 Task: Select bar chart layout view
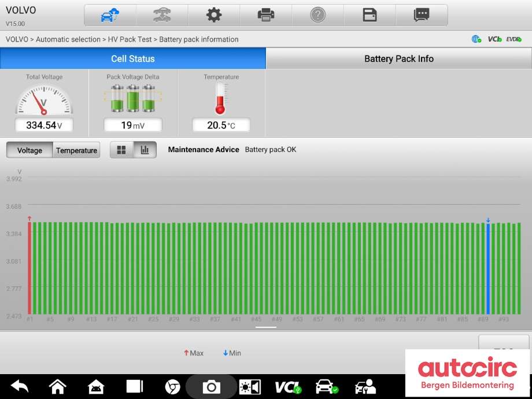tap(145, 150)
